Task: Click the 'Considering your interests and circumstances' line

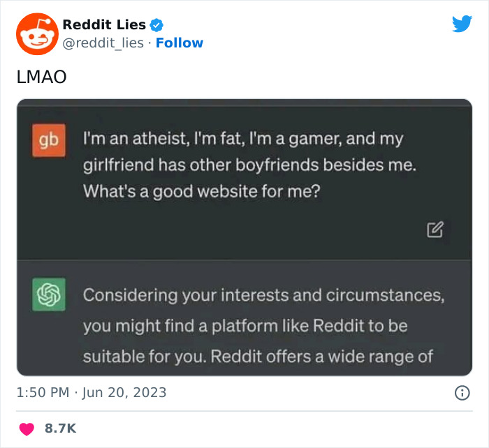Action: [x=263, y=294]
